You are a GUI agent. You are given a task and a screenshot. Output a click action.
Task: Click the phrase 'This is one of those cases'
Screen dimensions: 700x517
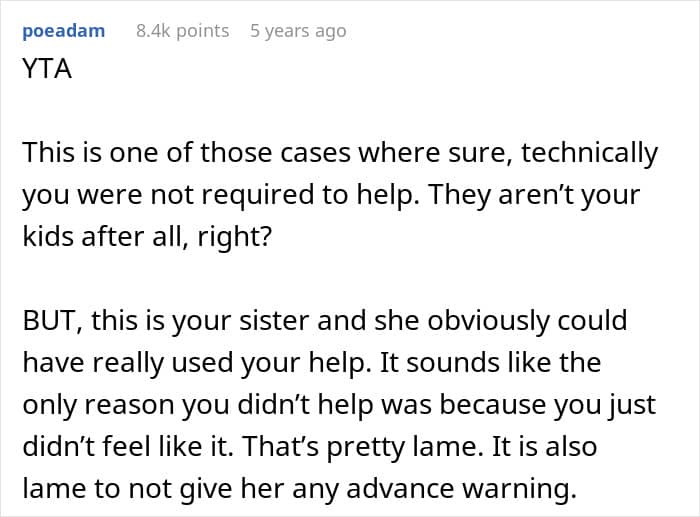point(187,153)
